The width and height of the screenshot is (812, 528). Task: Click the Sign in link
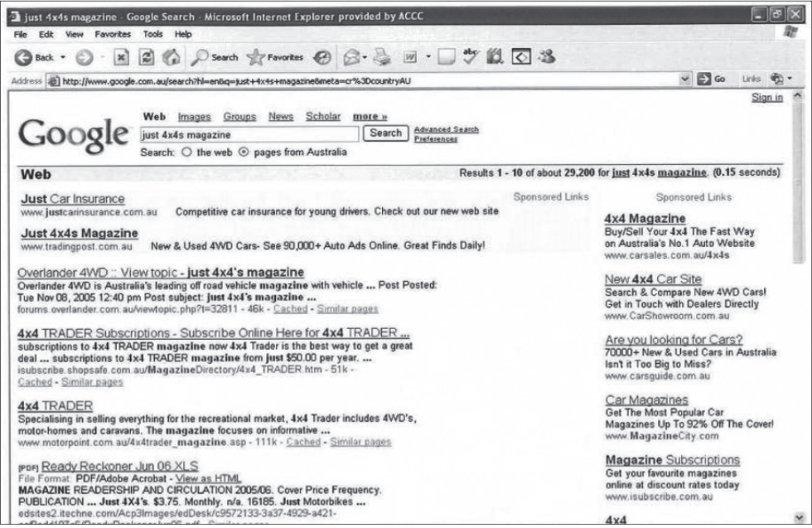coord(767,98)
